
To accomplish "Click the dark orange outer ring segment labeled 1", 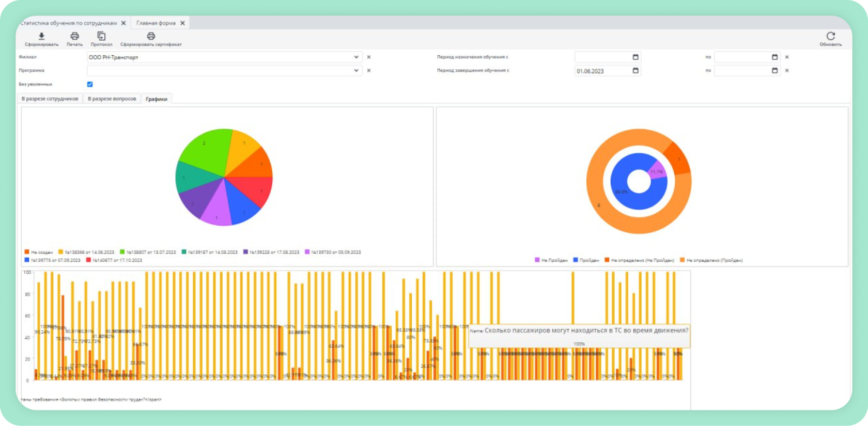I will (x=677, y=158).
